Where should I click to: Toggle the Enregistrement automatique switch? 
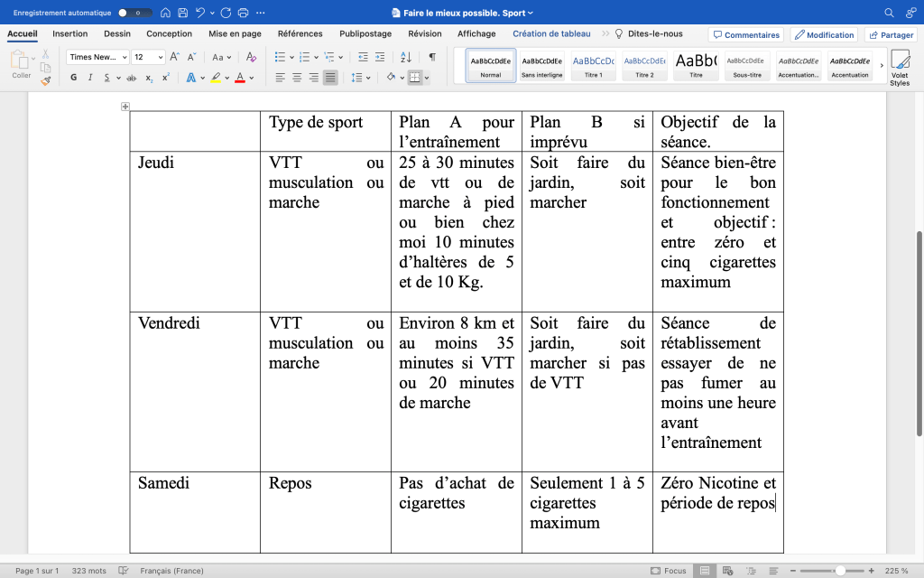click(x=135, y=13)
